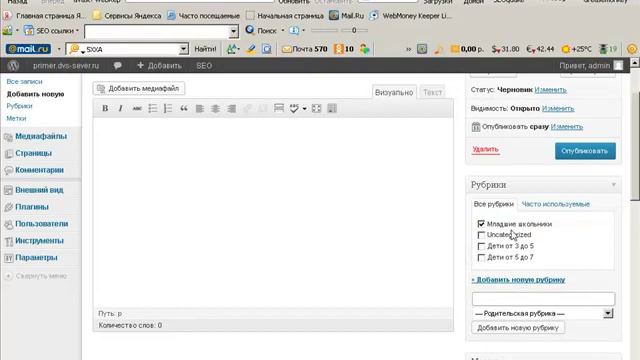Align text right in editor
Image resolution: width=640 pixels, height=360 pixels.
[x=231, y=108]
